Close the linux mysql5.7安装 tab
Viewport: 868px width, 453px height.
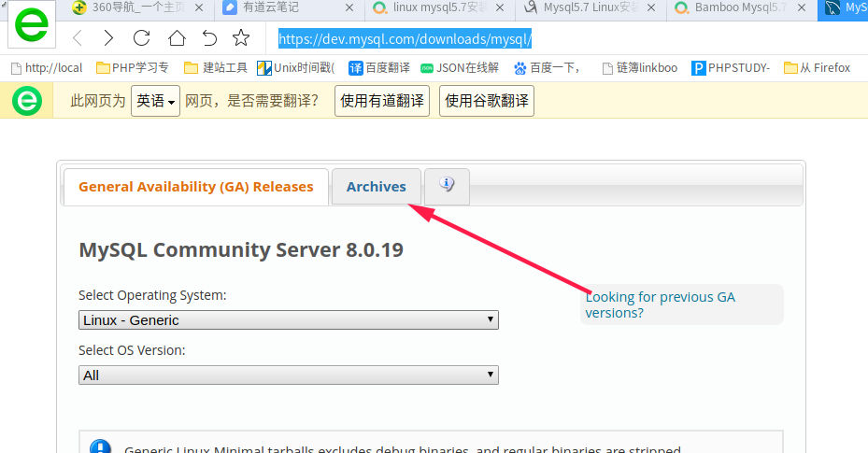click(500, 7)
